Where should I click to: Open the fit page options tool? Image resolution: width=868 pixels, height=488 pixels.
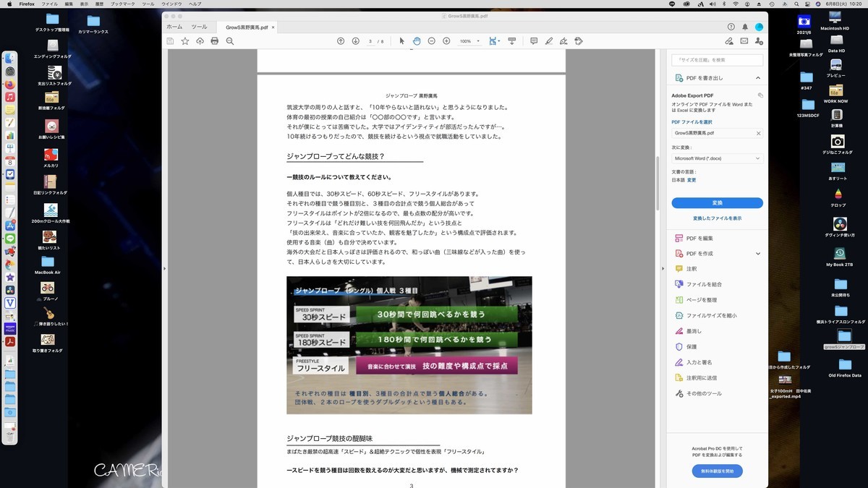tap(495, 41)
